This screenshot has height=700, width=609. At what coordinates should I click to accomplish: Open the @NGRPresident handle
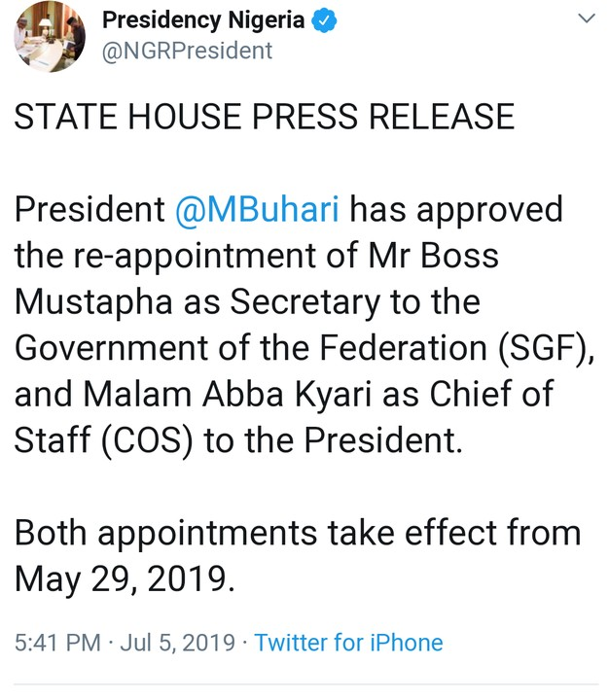coord(187,51)
